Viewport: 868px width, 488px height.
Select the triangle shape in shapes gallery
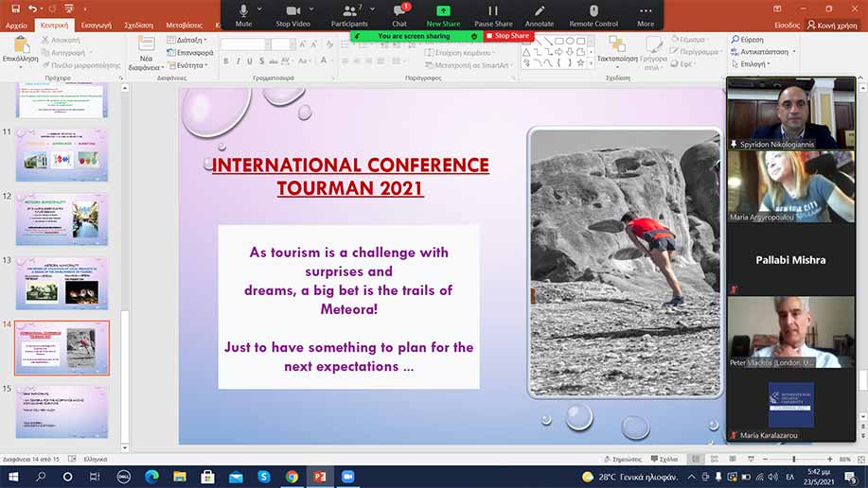(526, 52)
